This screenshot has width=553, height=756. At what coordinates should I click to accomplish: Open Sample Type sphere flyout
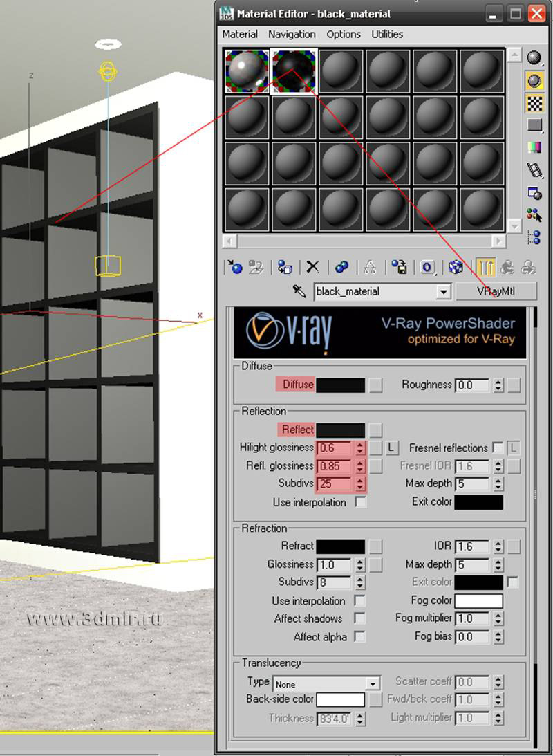[x=534, y=58]
